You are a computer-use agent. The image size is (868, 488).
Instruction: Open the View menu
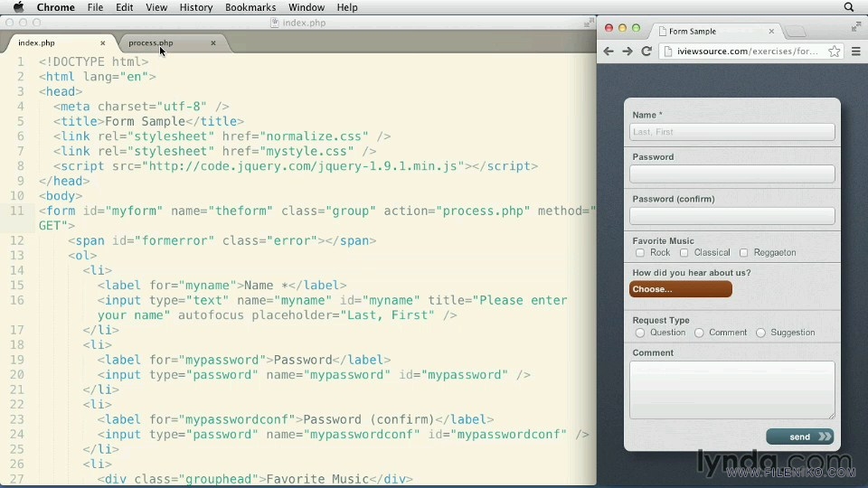[x=156, y=7]
